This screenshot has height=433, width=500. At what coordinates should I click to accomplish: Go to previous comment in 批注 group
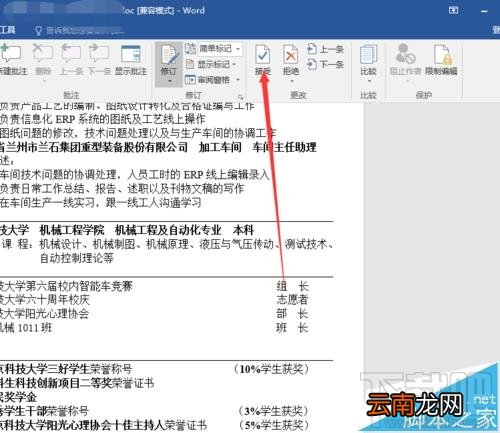(71, 59)
